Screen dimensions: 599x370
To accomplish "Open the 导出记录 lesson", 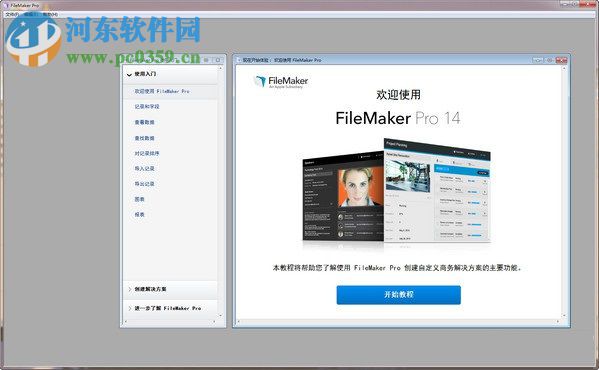I will (x=144, y=184).
